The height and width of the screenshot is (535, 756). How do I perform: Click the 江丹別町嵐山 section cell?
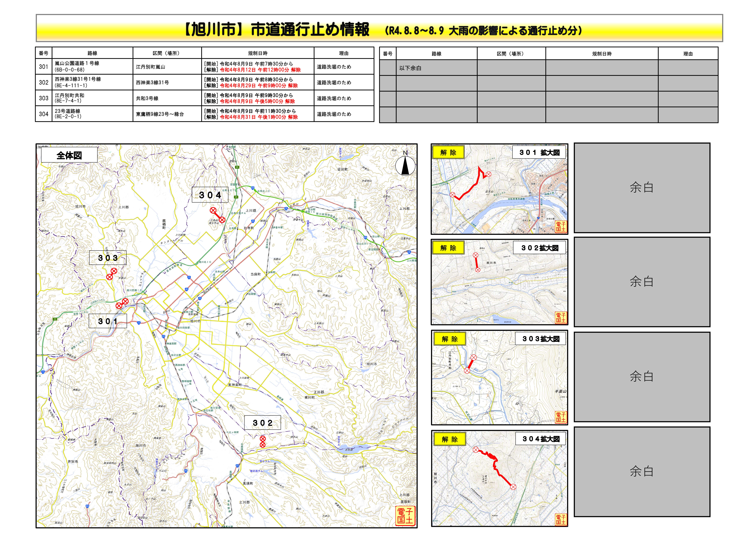[167, 67]
